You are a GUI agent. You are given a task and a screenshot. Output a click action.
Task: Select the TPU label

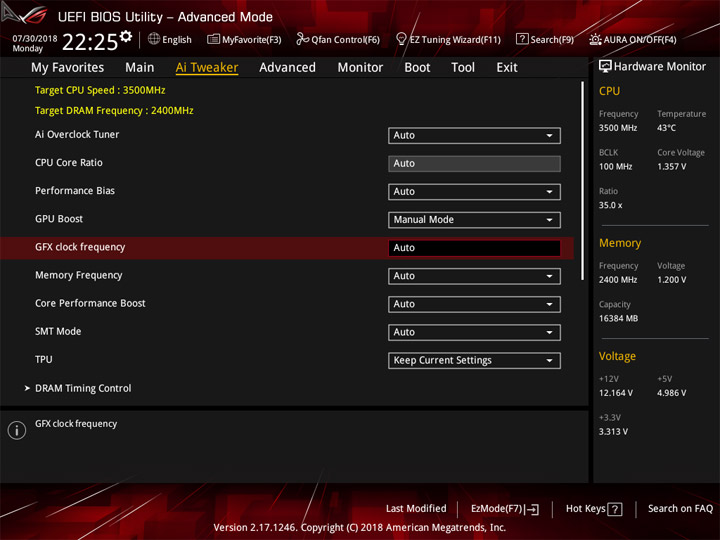(x=44, y=359)
